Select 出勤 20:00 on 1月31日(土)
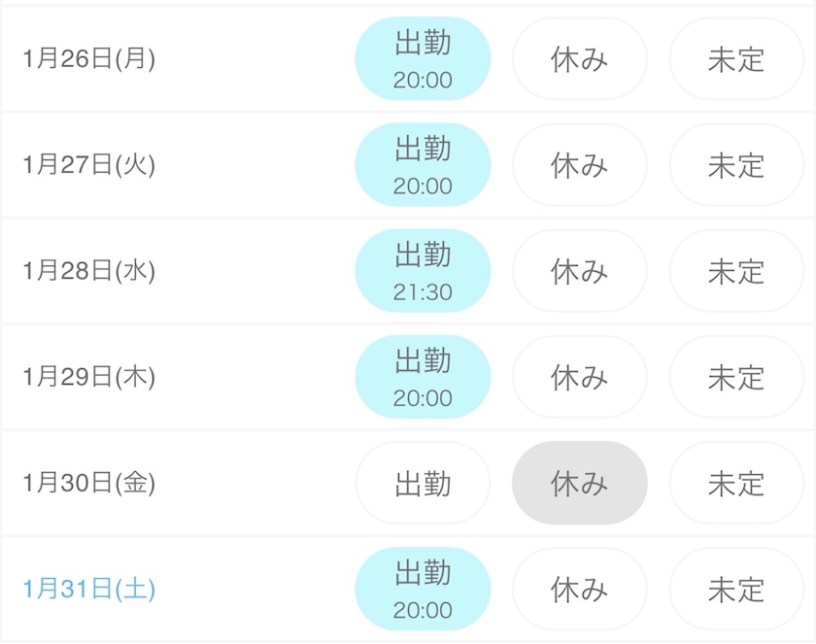816x644 pixels. point(423,589)
